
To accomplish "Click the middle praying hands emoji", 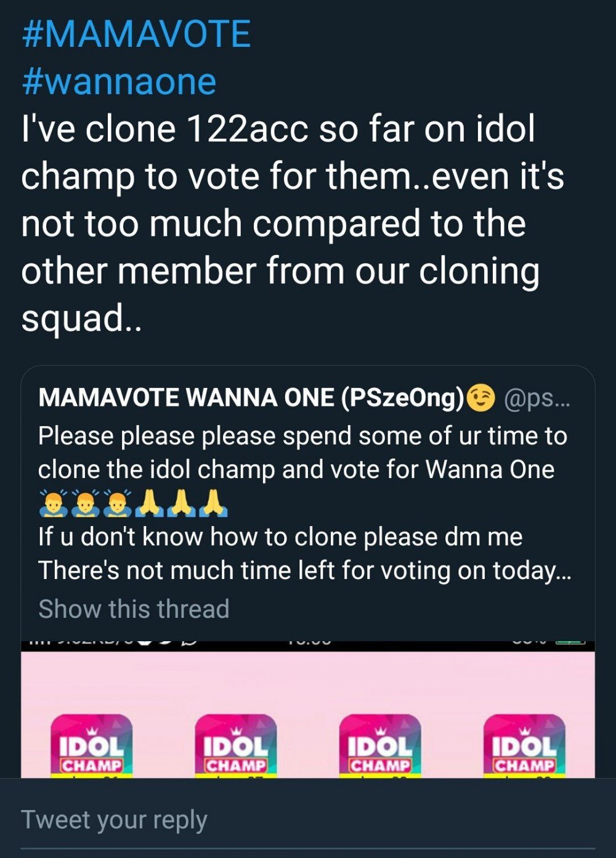I will (182, 503).
